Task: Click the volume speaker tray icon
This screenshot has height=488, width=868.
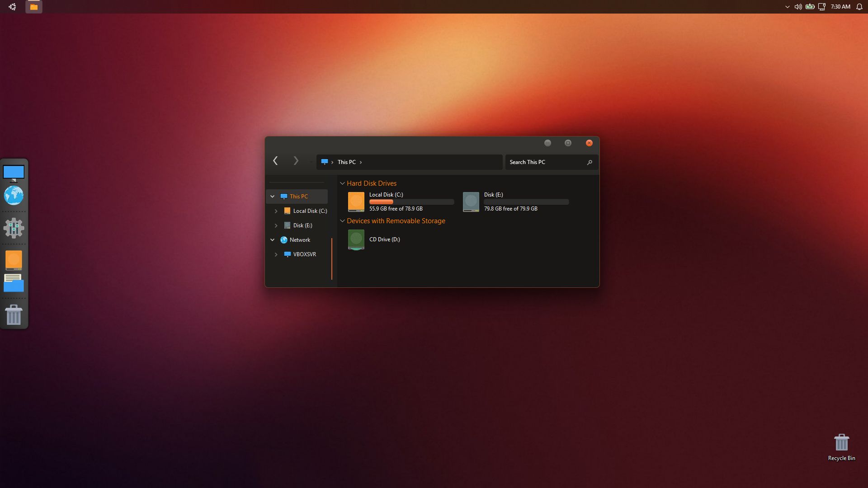Action: [798, 7]
